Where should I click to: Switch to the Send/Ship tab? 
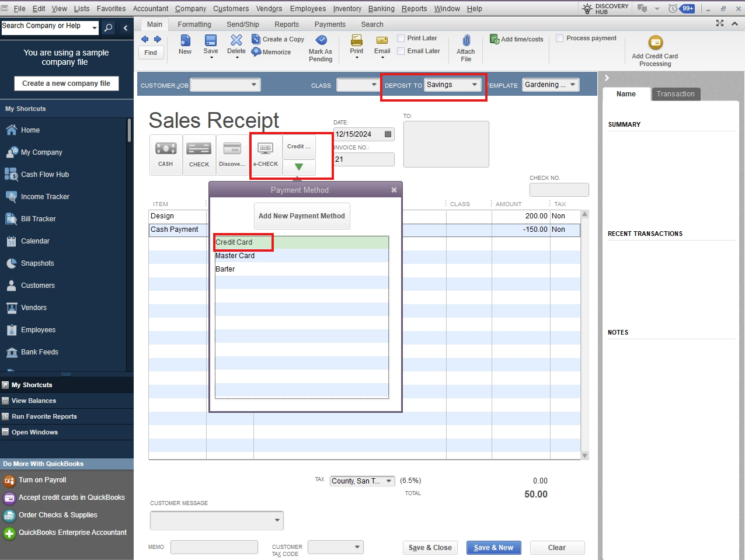[243, 25]
